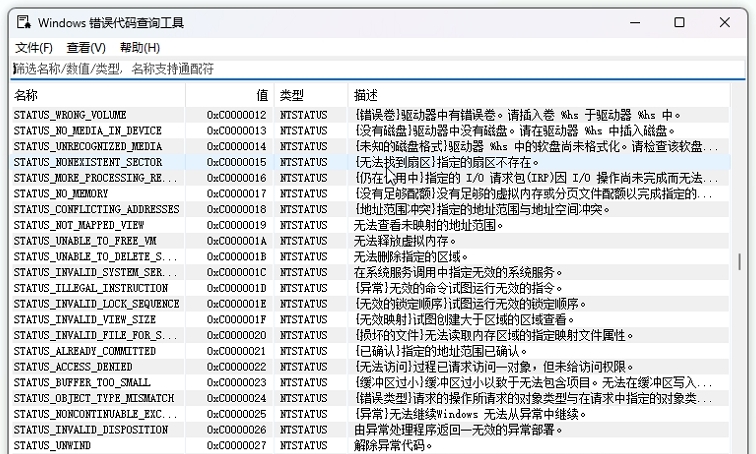
Task: Select the STATUS_ALREADY_COMMITTED row
Action: pos(370,351)
